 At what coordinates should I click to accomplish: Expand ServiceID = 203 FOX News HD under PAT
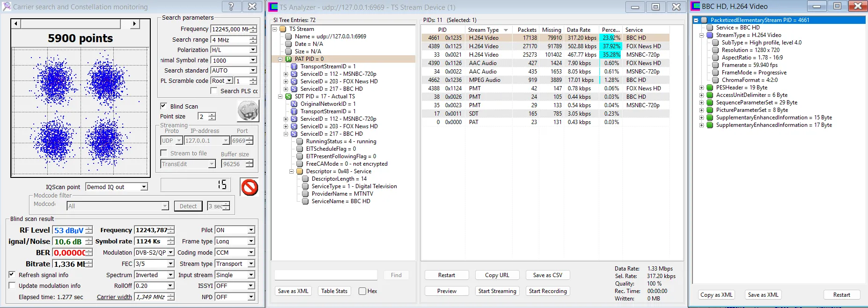(286, 81)
